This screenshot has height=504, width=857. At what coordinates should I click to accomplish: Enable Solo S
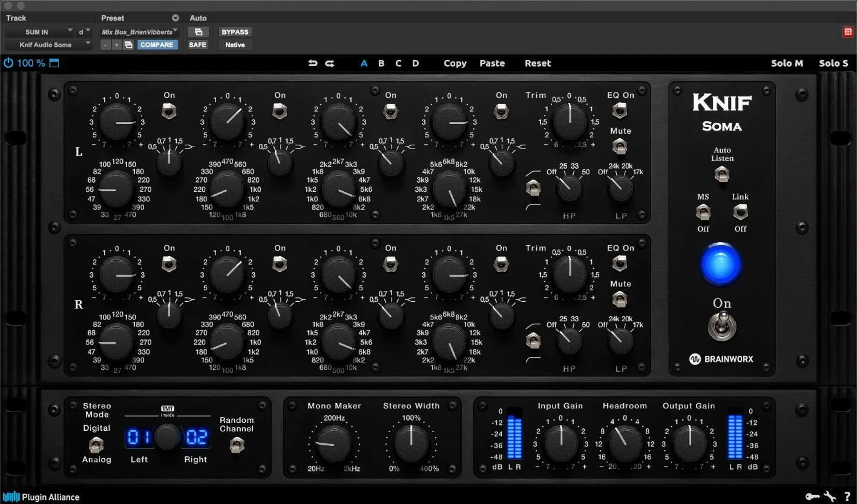tap(833, 63)
